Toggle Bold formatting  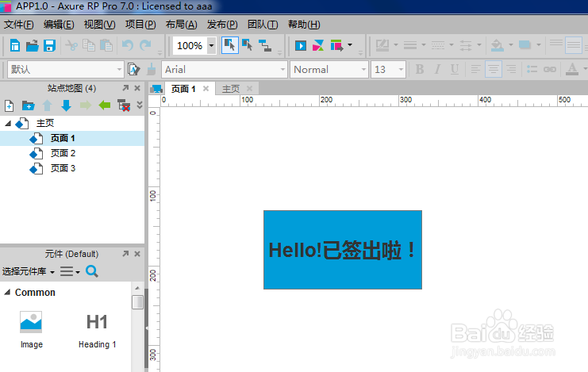pos(420,69)
